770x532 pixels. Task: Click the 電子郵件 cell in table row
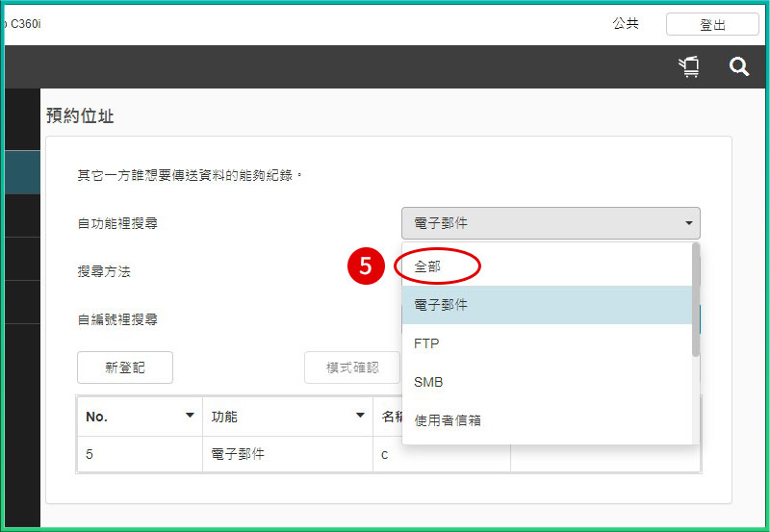(287, 454)
